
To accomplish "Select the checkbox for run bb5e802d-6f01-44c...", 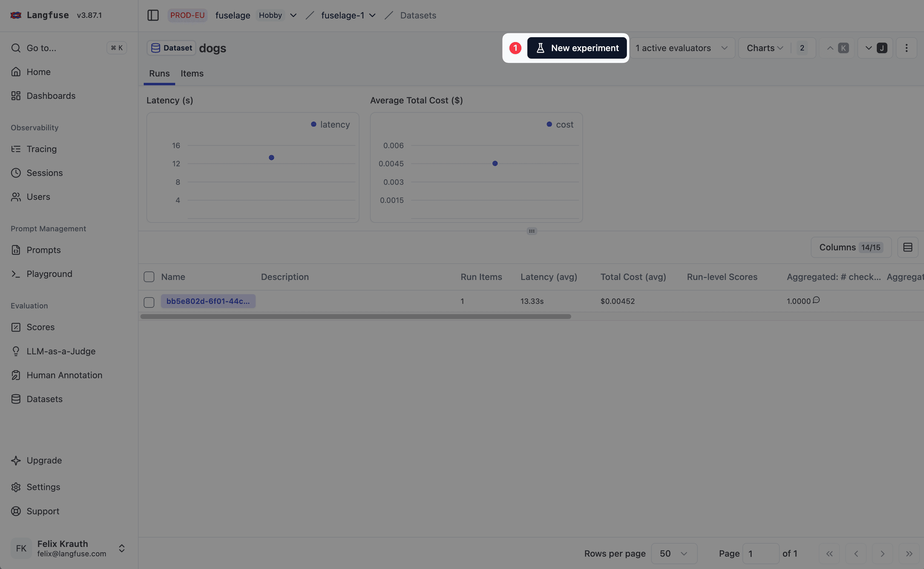I will point(149,302).
